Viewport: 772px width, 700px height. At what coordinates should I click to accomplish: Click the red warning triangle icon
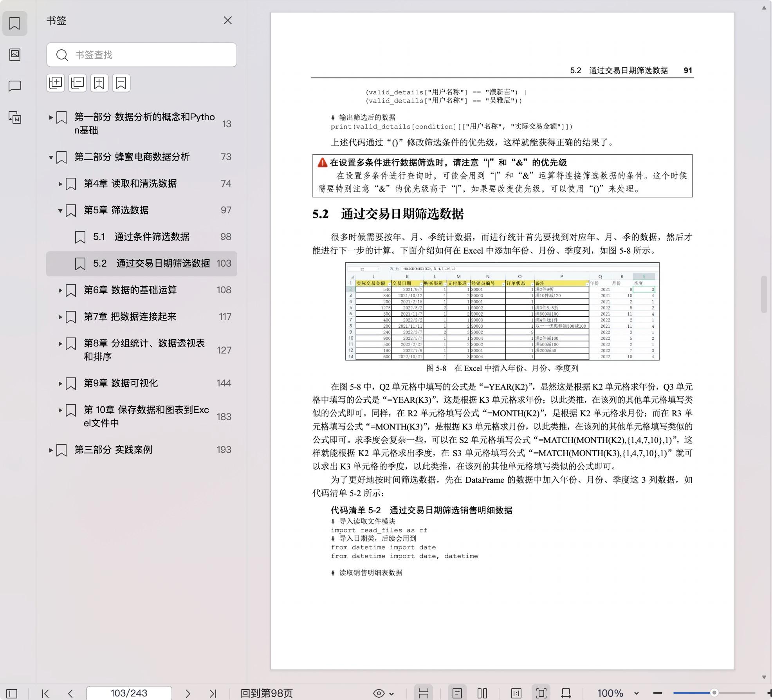tap(322, 162)
